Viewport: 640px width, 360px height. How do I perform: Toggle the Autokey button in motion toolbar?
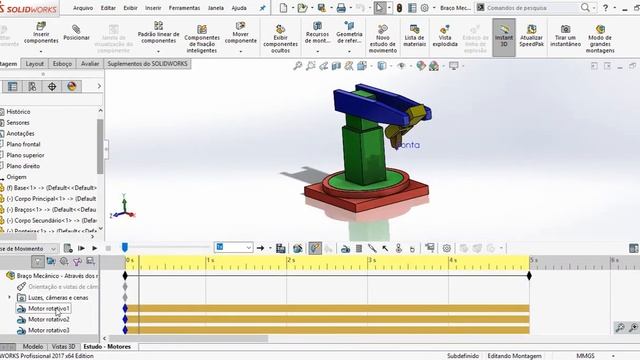pyautogui.click(x=315, y=248)
